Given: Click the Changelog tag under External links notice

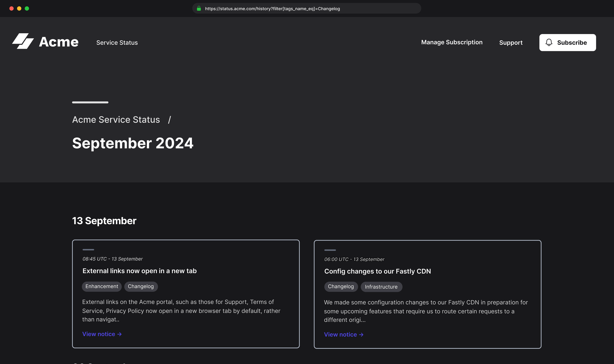Looking at the screenshot, I should pos(141,287).
